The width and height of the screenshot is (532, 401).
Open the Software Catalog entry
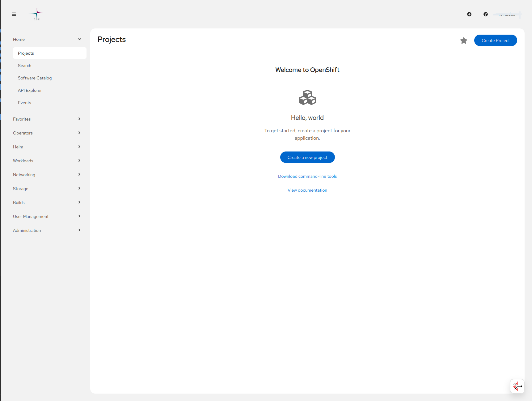[35, 78]
